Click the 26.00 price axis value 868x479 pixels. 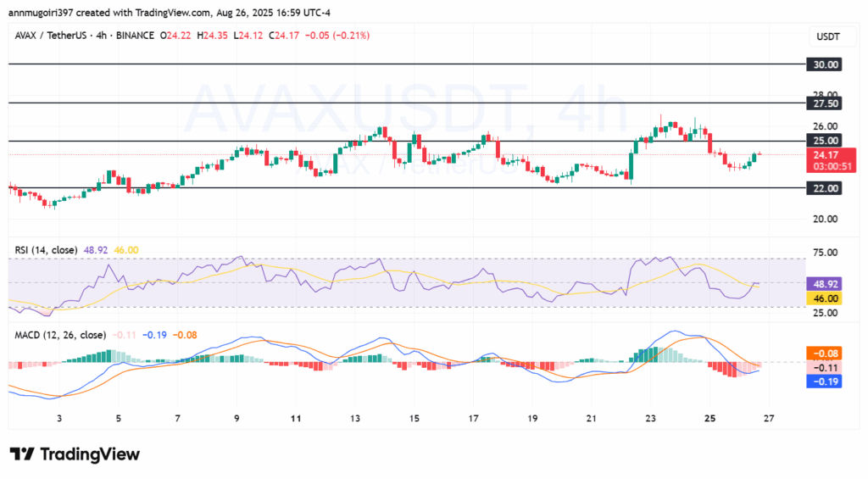pyautogui.click(x=826, y=126)
